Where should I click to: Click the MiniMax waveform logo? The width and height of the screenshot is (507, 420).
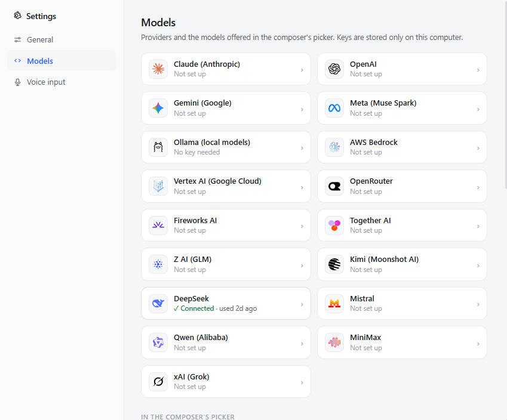334,342
